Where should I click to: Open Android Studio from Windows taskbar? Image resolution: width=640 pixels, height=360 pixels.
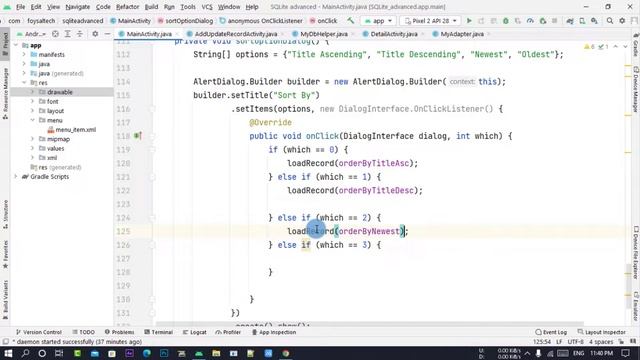(199, 353)
